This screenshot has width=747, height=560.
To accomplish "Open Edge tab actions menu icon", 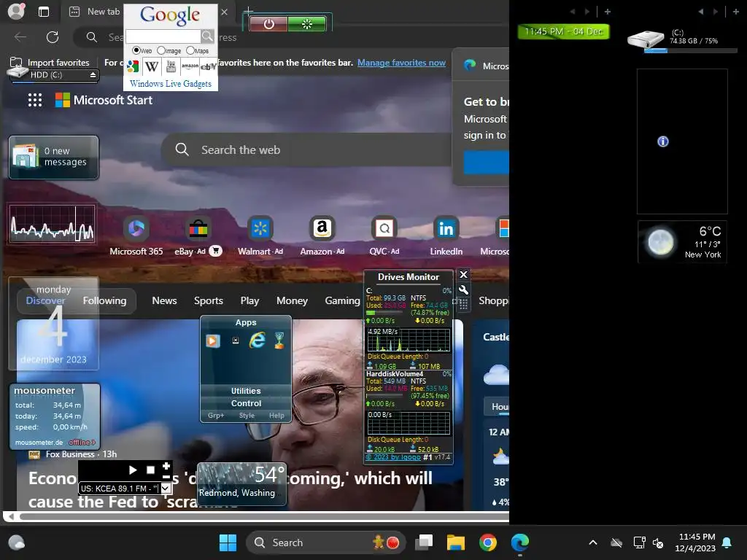I will click(44, 12).
